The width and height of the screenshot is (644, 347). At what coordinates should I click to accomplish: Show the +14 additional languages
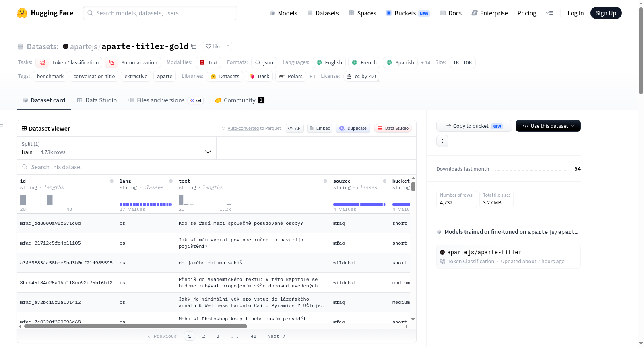425,62
